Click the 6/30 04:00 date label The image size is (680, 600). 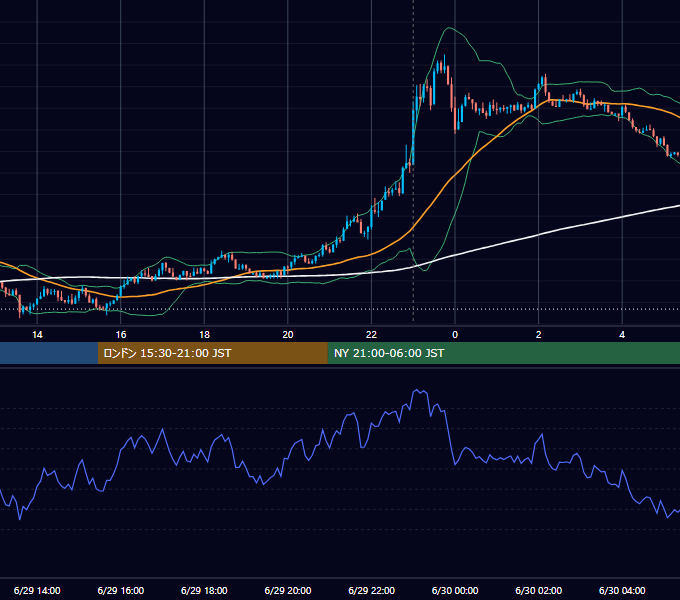pos(622,590)
